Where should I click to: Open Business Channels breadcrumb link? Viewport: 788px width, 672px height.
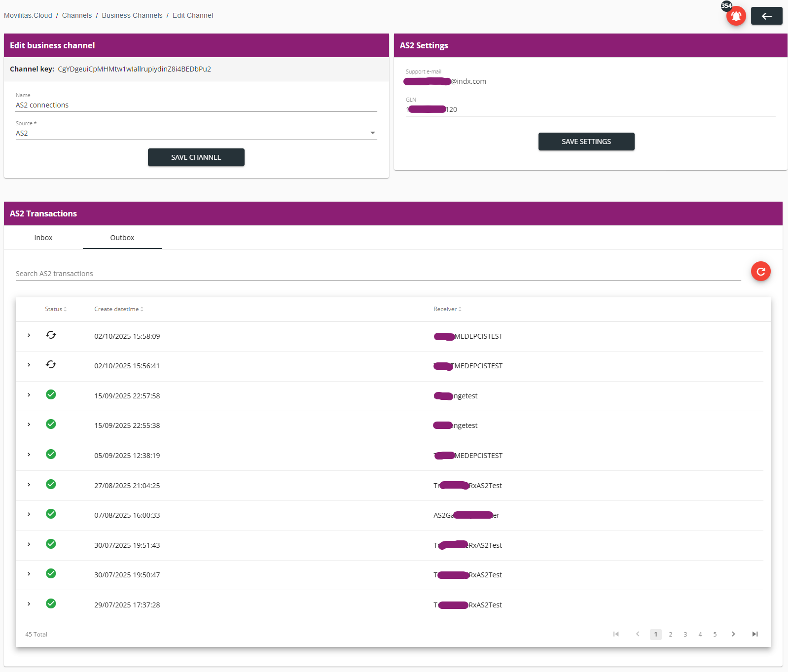point(132,15)
